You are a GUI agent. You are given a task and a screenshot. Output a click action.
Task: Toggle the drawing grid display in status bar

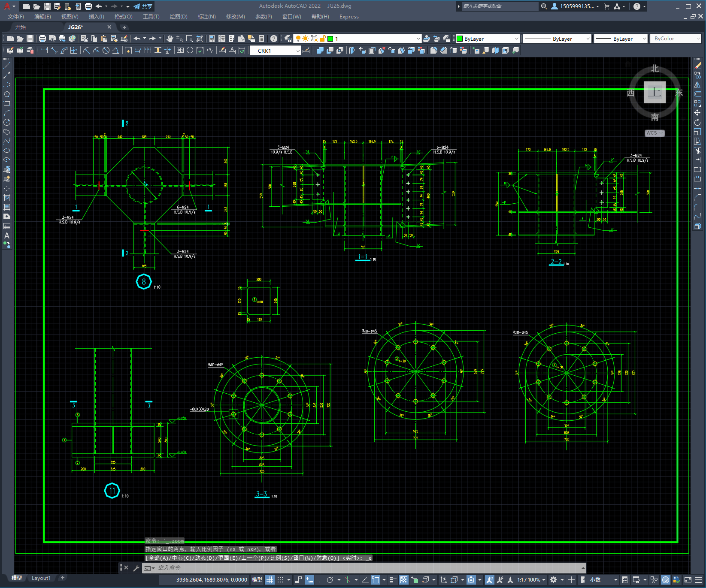click(x=270, y=580)
